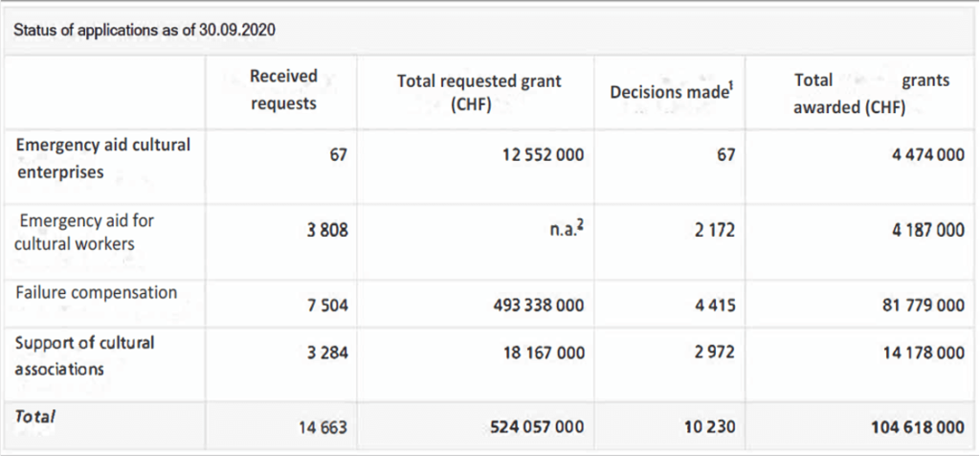Select 'Support of cultural associations' row label

85,354
